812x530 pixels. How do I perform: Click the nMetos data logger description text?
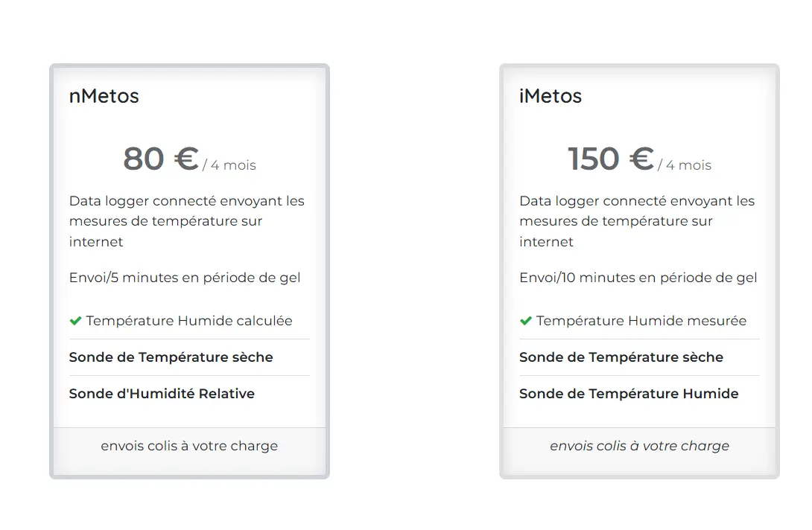click(187, 221)
